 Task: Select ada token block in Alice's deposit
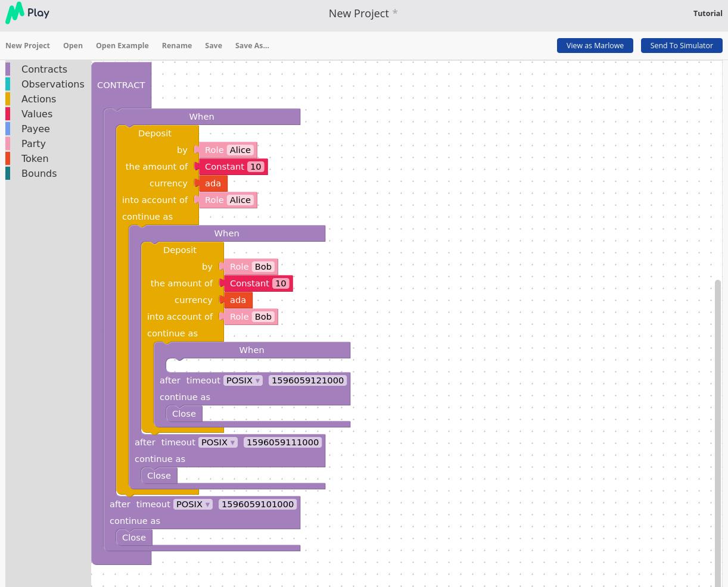pyautogui.click(x=213, y=183)
